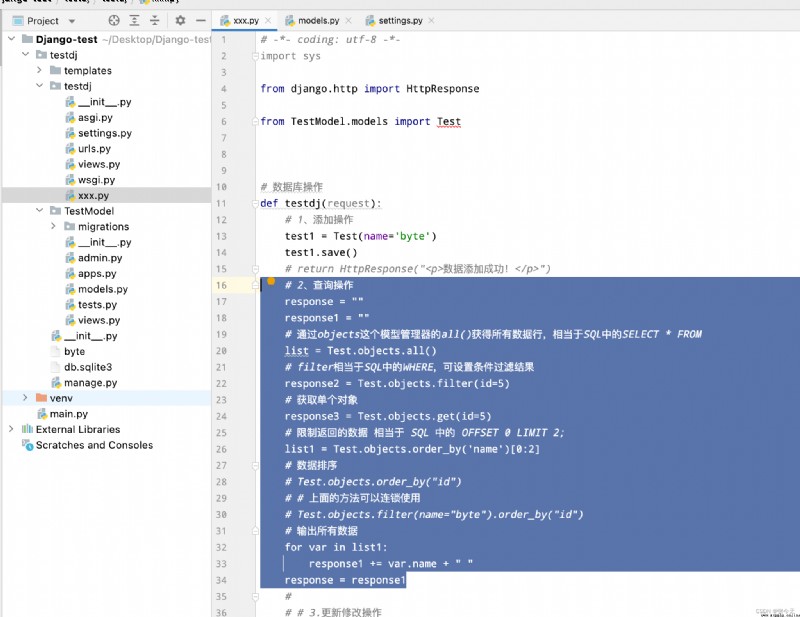800x617 pixels.
Task: Select tests.py in TestModel
Action: pyautogui.click(x=97, y=305)
